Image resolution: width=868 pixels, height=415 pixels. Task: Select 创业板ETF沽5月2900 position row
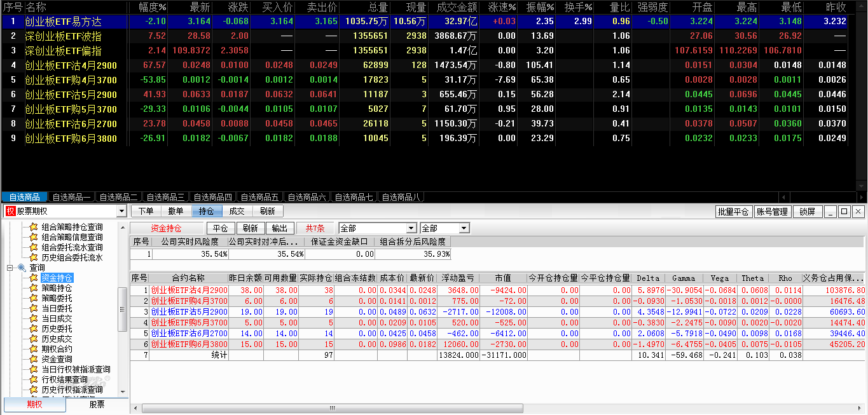click(x=189, y=312)
